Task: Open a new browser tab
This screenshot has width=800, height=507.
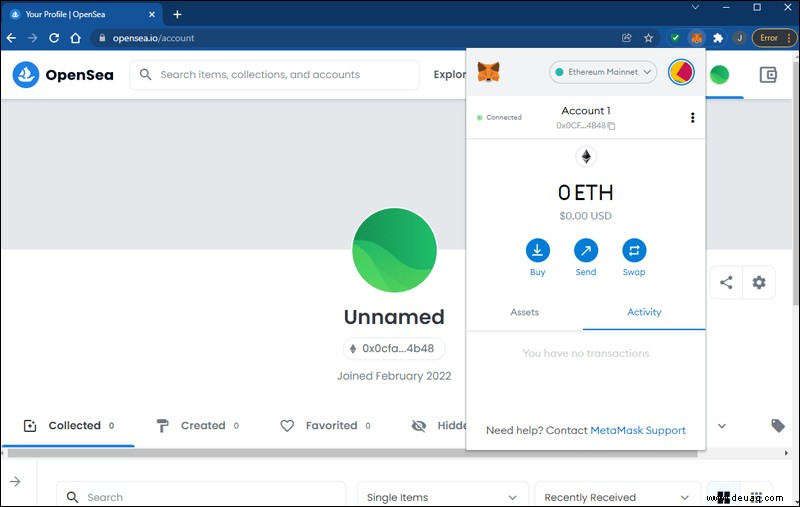Action: coord(177,14)
